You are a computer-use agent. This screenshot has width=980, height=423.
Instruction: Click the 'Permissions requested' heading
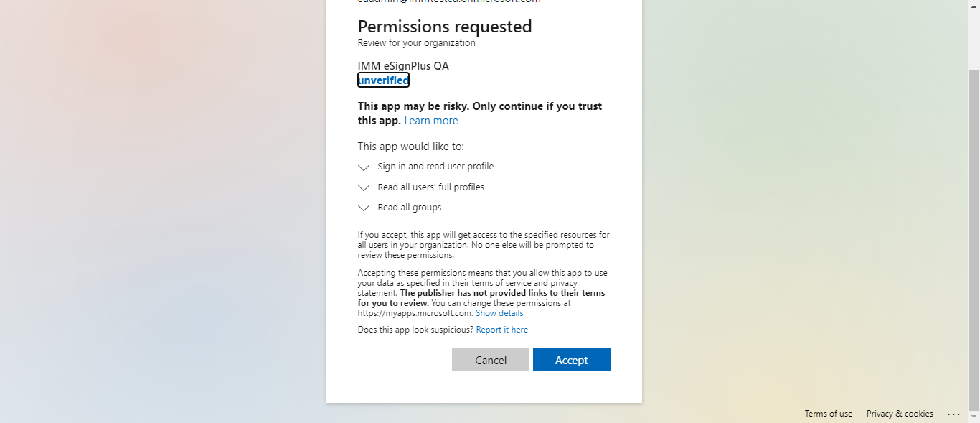click(445, 27)
